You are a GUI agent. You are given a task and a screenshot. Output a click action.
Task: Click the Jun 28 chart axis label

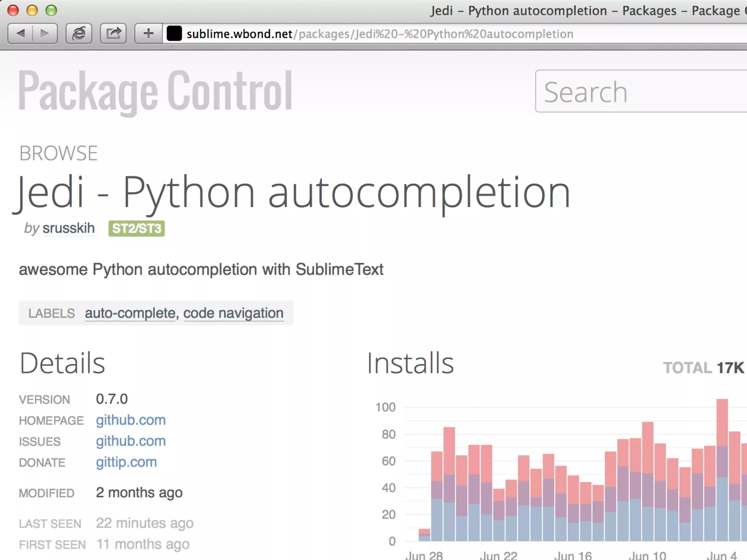(x=424, y=555)
